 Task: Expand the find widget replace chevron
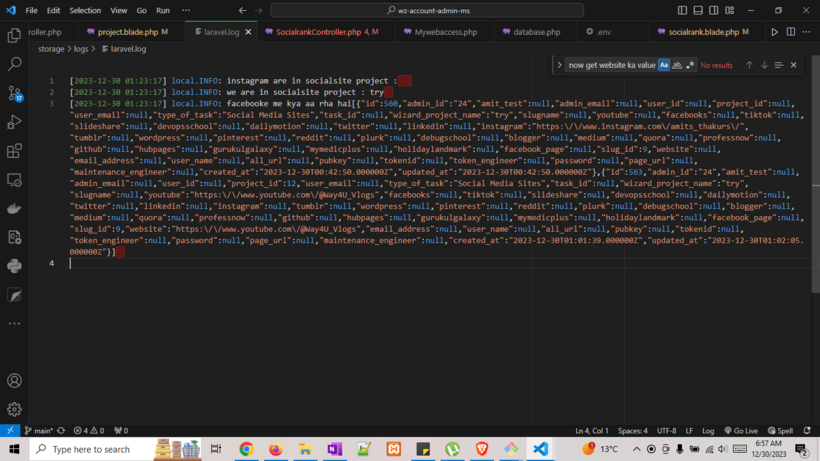[x=559, y=65]
